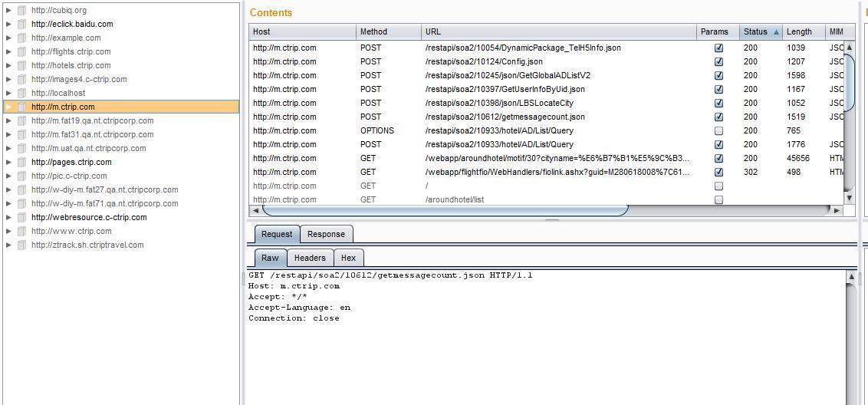Select http://w-diy-m.fat27.qa.nt.ctripcorp.com in tree
868x405 pixels.
[x=104, y=189]
